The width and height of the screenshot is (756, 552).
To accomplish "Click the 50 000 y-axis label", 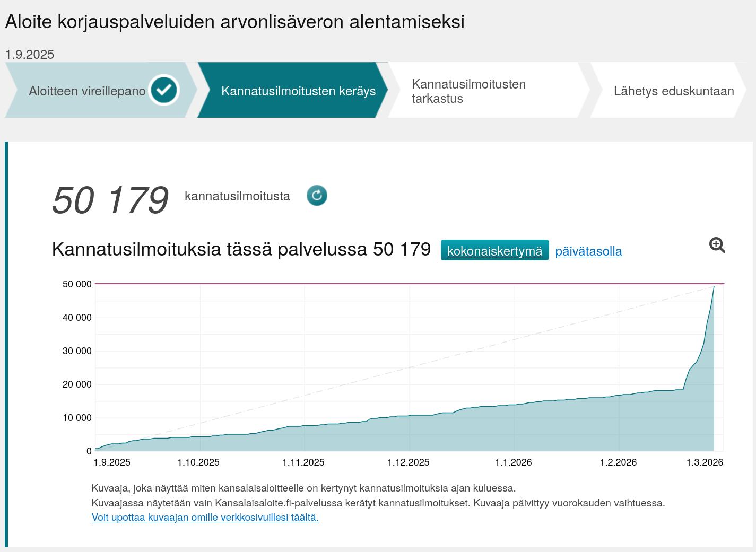I will coord(77,284).
